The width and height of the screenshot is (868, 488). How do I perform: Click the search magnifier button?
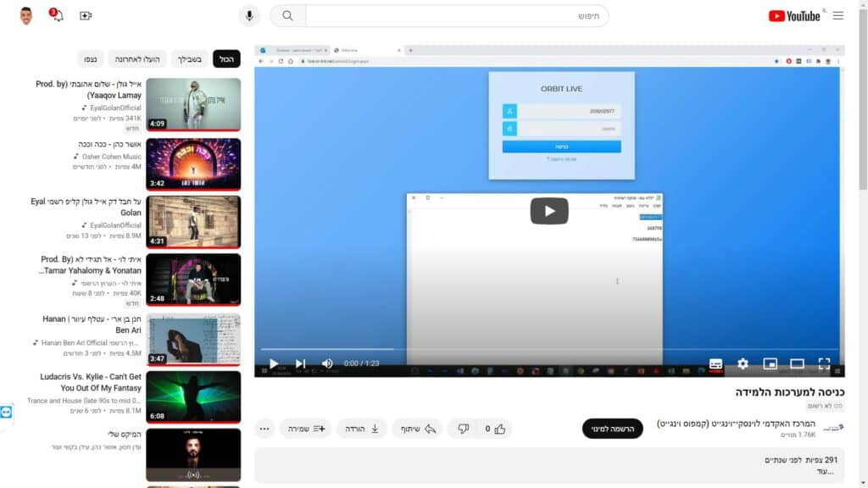point(288,16)
